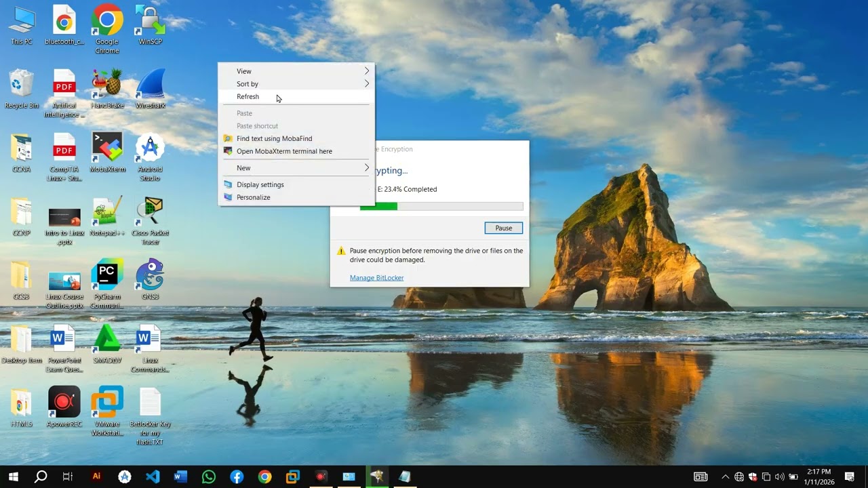
Task: Select the Cisco Packet Tracer icon
Action: coord(150,221)
